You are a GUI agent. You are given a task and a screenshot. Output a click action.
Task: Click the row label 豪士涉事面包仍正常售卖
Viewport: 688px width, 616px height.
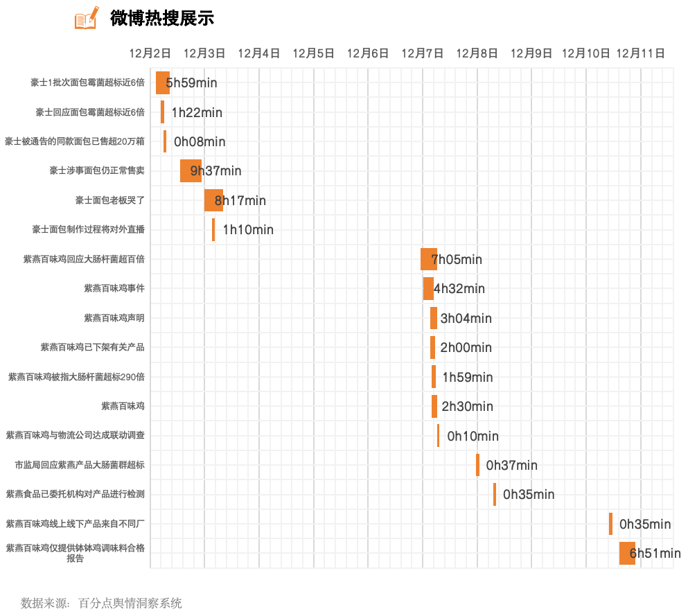[x=97, y=170]
